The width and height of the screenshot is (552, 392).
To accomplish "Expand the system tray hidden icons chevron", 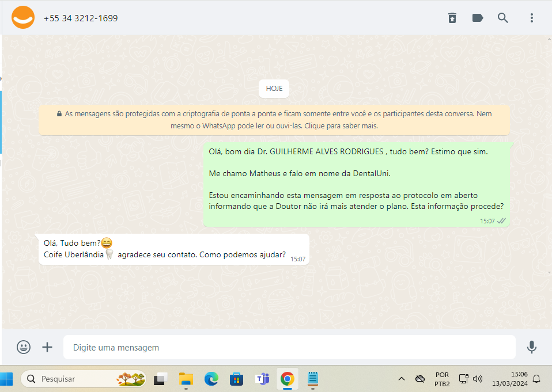I will (402, 379).
